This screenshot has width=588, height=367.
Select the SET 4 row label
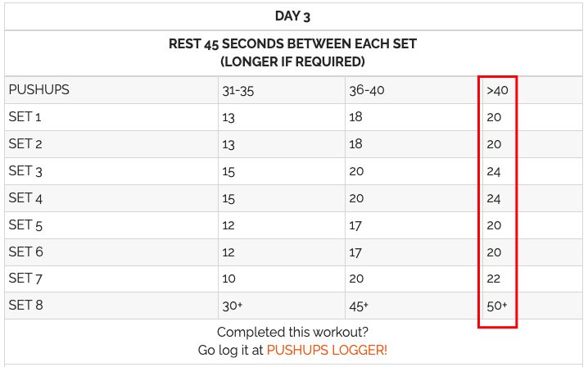point(25,198)
